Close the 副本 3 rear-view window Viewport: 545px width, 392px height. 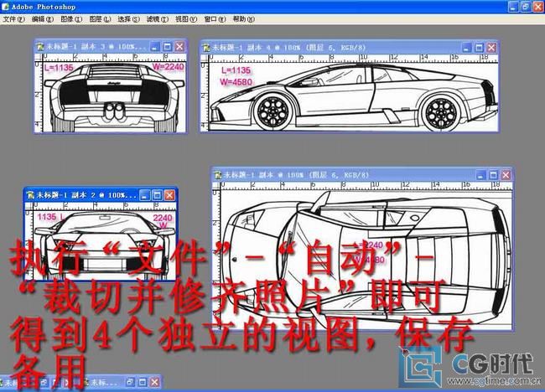179,47
